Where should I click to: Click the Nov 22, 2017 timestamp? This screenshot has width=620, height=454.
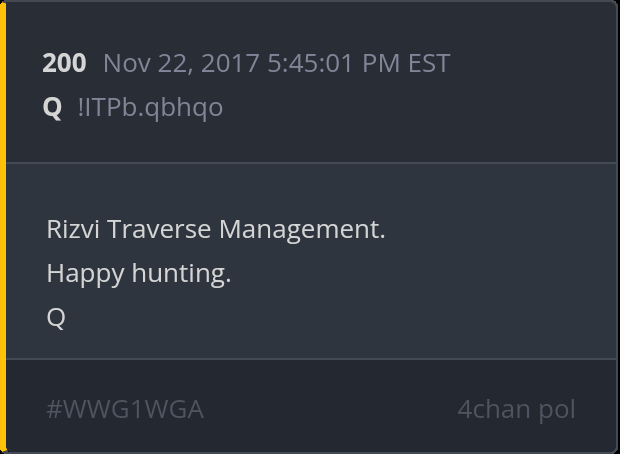(276, 63)
